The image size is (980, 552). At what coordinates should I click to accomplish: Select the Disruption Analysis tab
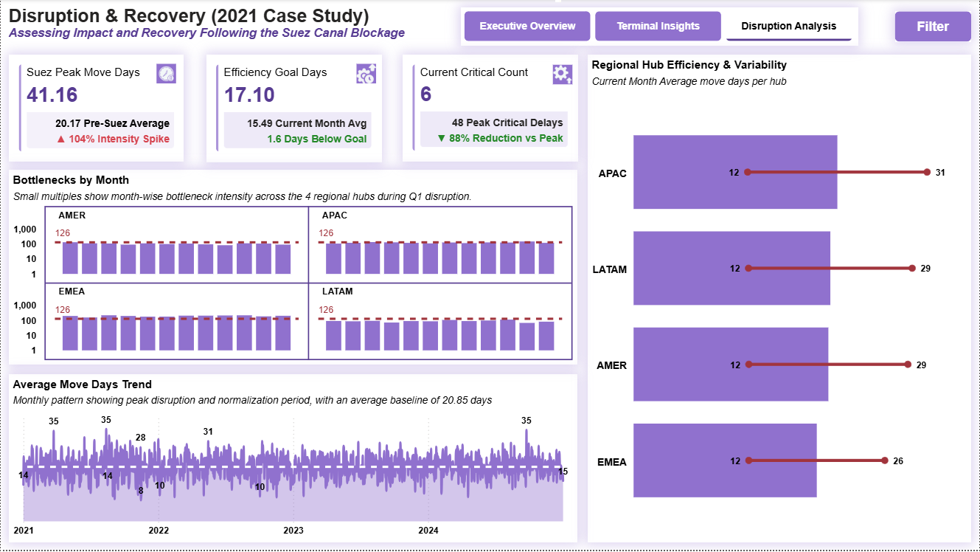coord(788,26)
